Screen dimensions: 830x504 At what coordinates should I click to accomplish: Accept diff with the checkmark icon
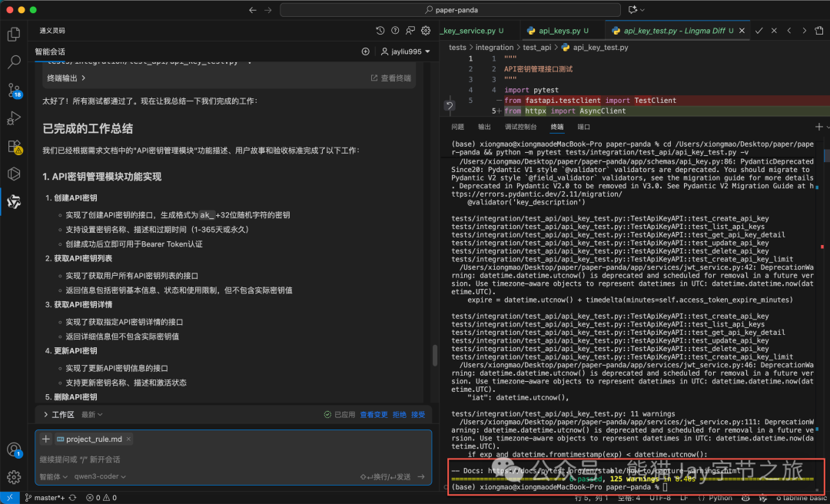[759, 31]
